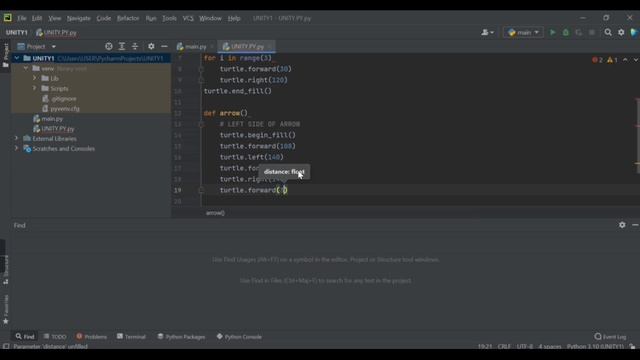Click Collapse All icon in Project panel
This screenshot has width=640, height=360.
tap(135, 47)
